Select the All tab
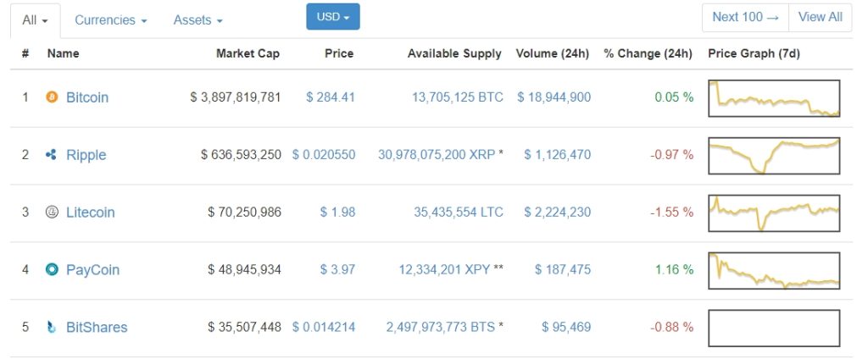 pyautogui.click(x=35, y=19)
